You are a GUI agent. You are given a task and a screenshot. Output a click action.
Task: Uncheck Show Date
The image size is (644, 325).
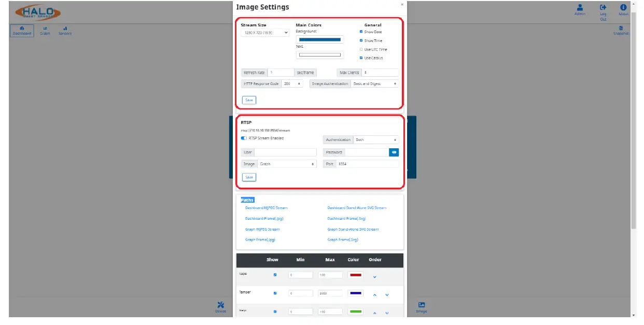point(361,31)
